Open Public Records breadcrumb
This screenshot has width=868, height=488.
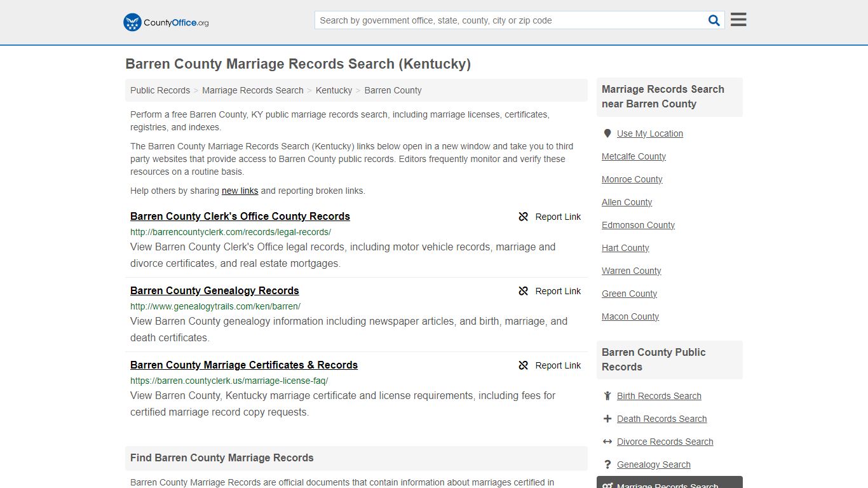(160, 90)
